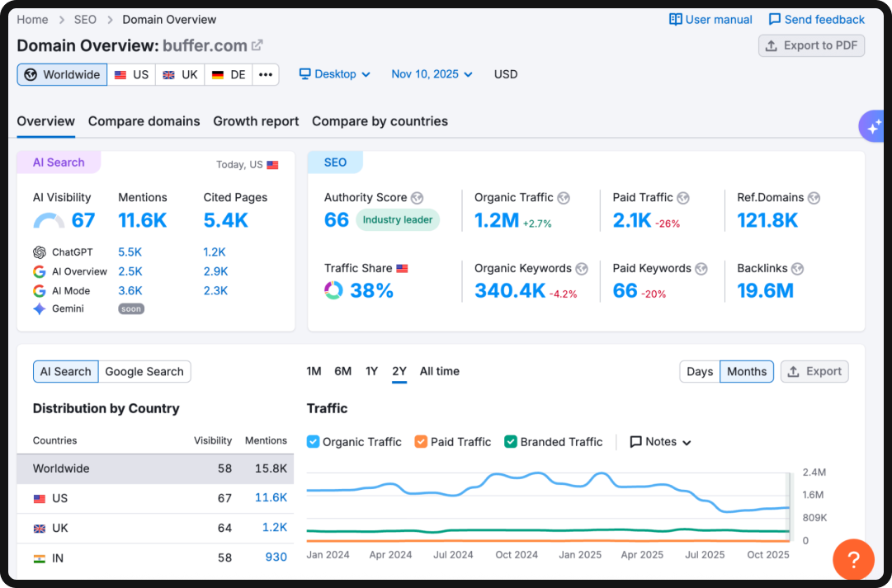892x588 pixels.
Task: Open buffer.com via the external link icon
Action: coord(257,45)
